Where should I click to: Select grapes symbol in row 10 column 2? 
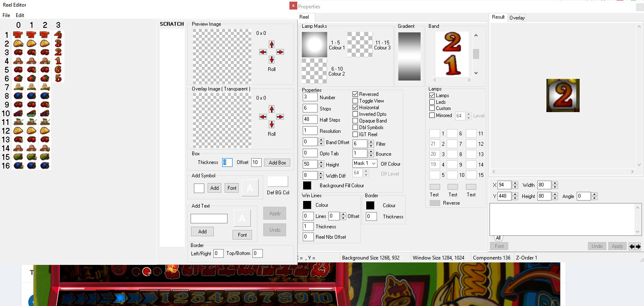45,113
